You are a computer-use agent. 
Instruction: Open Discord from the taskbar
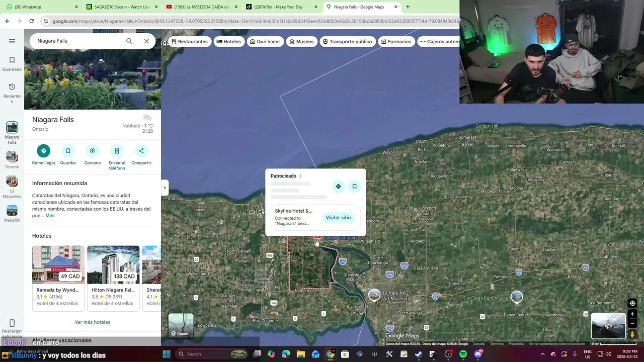pyautogui.click(x=478, y=354)
